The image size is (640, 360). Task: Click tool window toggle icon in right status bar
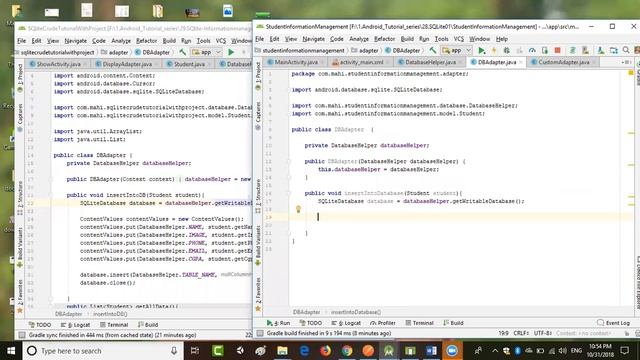260,333
